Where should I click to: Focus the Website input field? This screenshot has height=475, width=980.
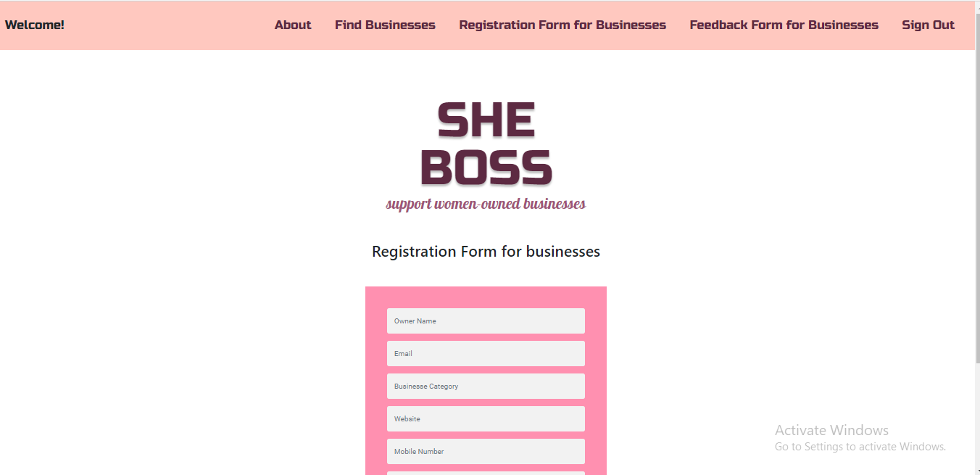click(x=486, y=418)
